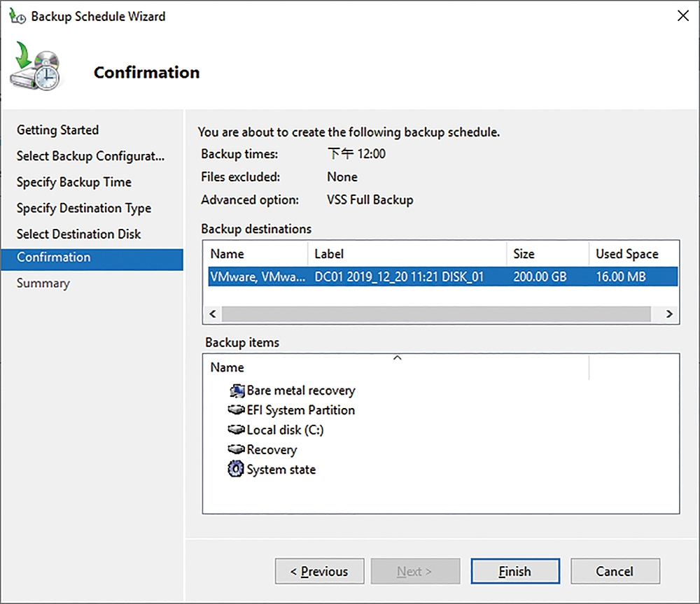Click the 200.00 GB size cell
Viewport: 700px width, 604px height.
click(x=540, y=276)
